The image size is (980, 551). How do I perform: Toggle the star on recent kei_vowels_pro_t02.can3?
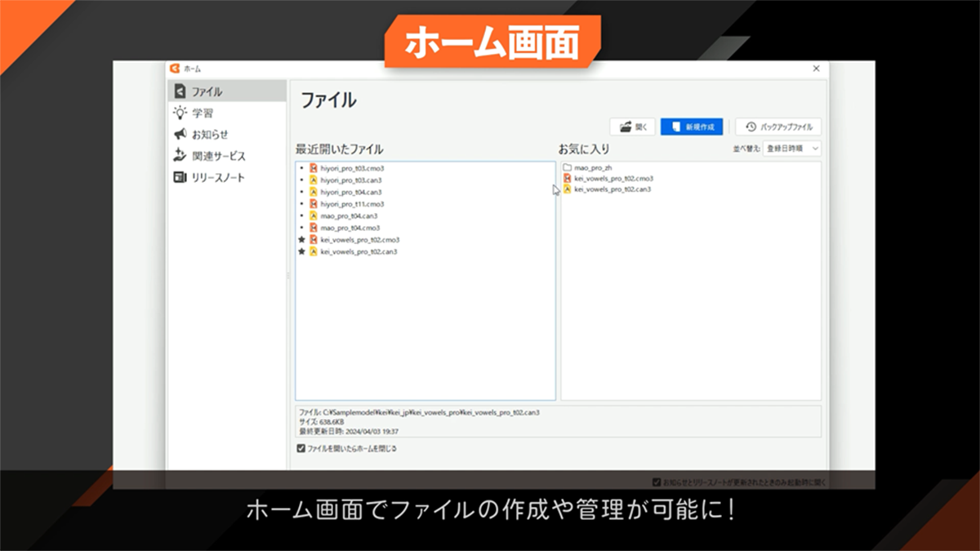point(301,251)
